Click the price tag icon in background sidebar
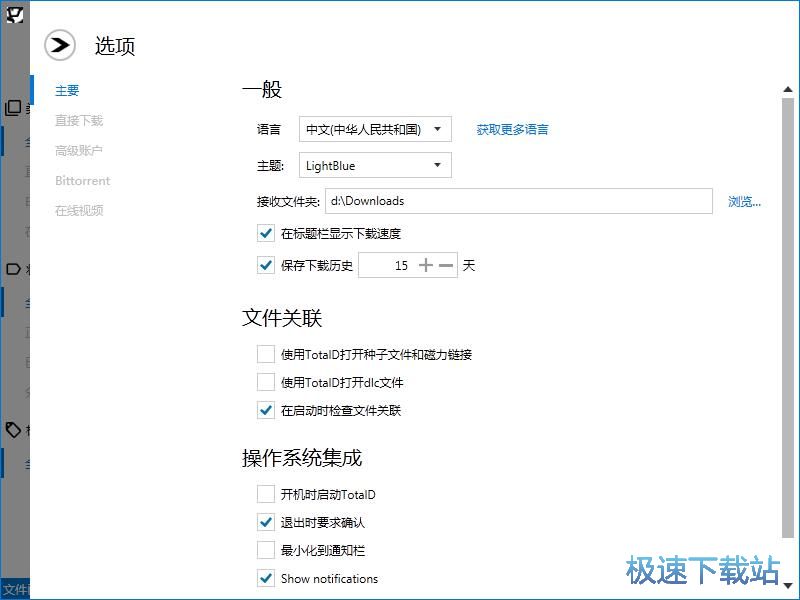The image size is (800, 600). 13,430
